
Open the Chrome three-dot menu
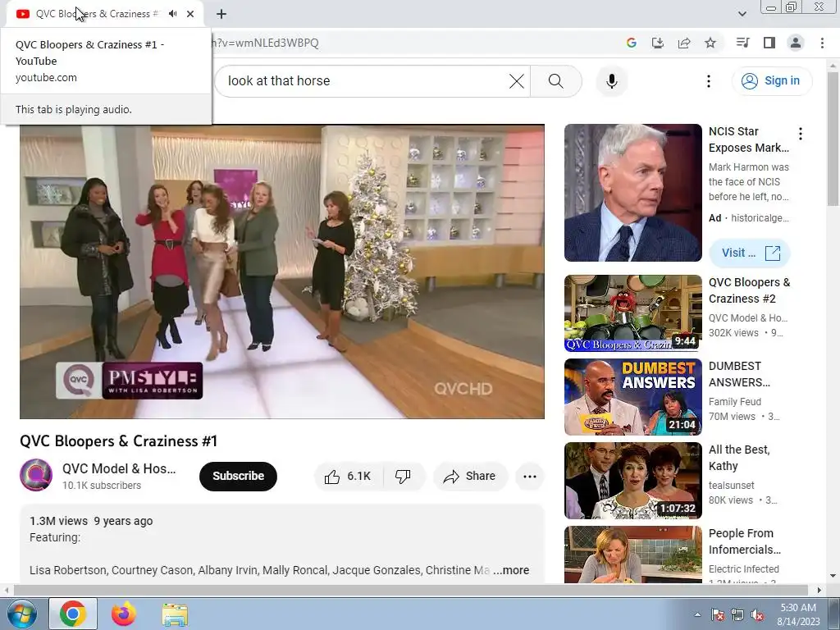click(x=822, y=43)
